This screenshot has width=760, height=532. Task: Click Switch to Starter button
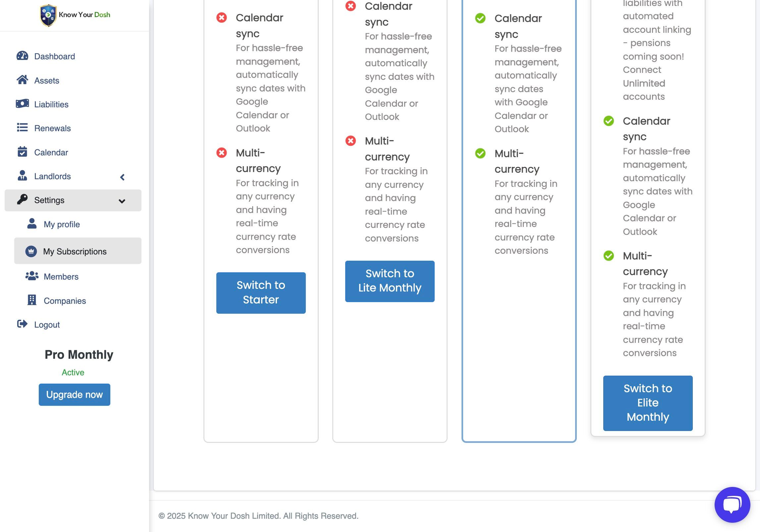pyautogui.click(x=261, y=293)
